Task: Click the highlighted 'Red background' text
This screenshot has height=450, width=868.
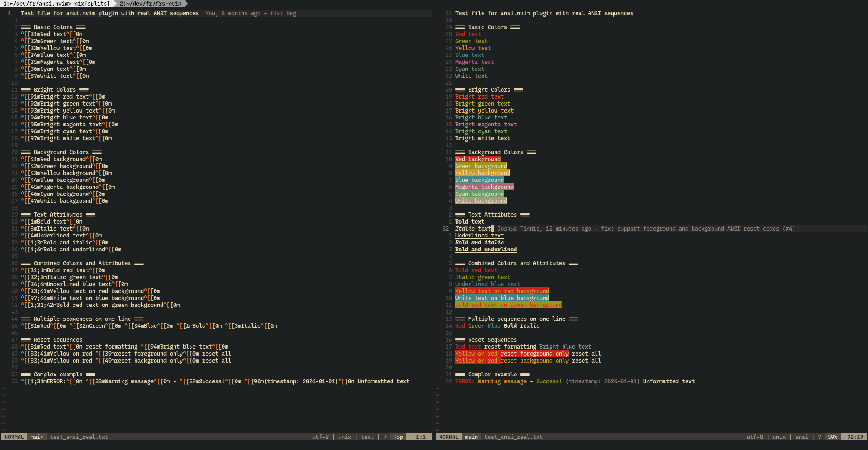Action: click(478, 159)
